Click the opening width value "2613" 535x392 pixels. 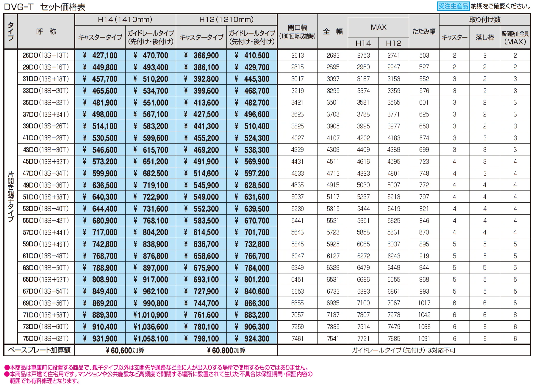298,55
